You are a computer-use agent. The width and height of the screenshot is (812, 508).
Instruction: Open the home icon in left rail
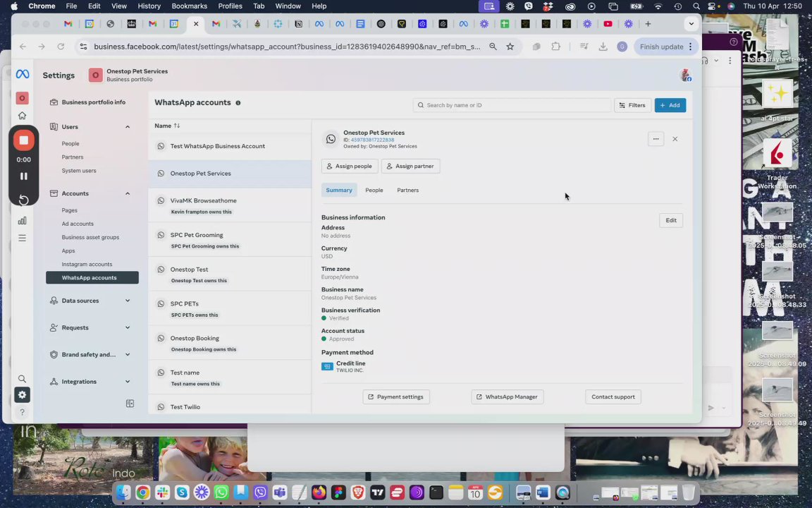tap(23, 116)
